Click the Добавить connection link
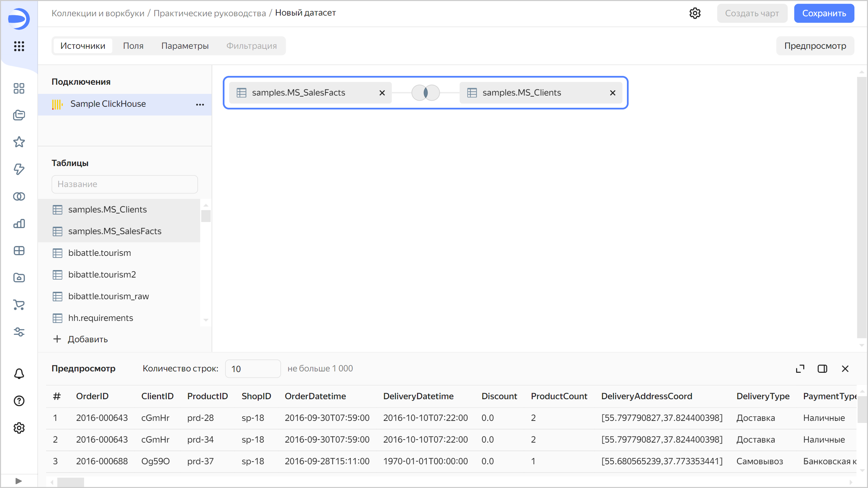This screenshot has height=488, width=868. [81, 339]
